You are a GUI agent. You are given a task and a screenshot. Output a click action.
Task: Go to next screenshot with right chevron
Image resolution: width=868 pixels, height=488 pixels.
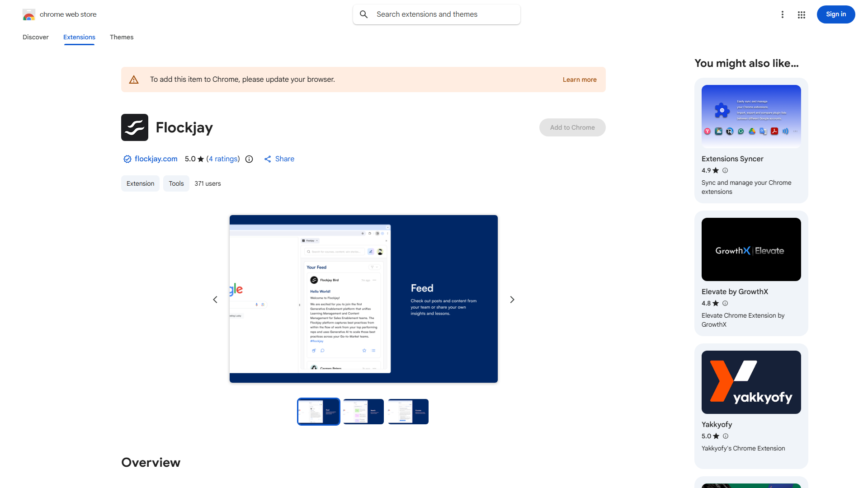(x=512, y=300)
